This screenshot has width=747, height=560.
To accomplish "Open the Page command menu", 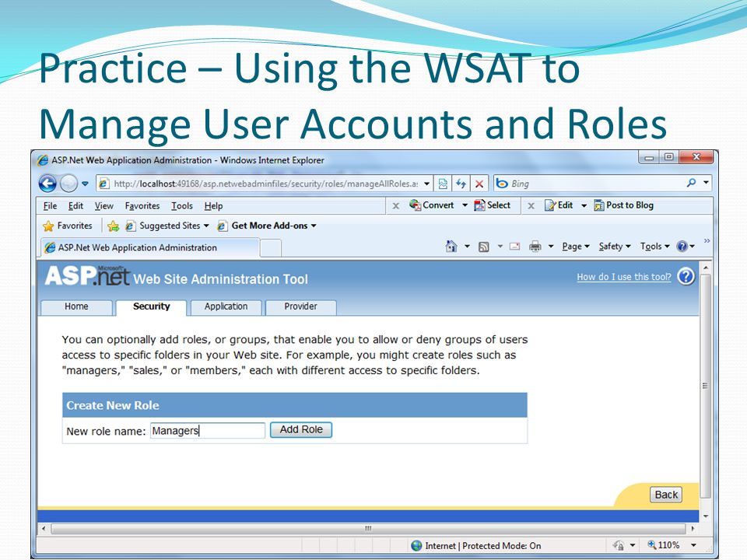I will (x=576, y=247).
